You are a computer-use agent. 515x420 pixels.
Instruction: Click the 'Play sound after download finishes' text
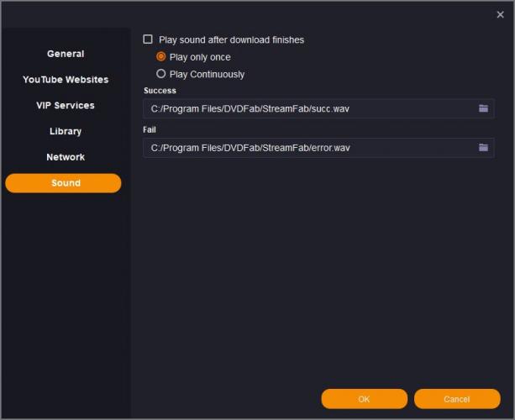[x=231, y=39]
